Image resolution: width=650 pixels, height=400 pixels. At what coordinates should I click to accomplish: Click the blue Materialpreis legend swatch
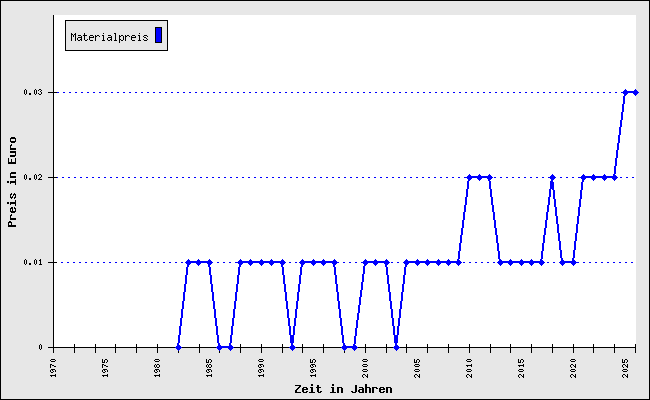click(x=158, y=35)
